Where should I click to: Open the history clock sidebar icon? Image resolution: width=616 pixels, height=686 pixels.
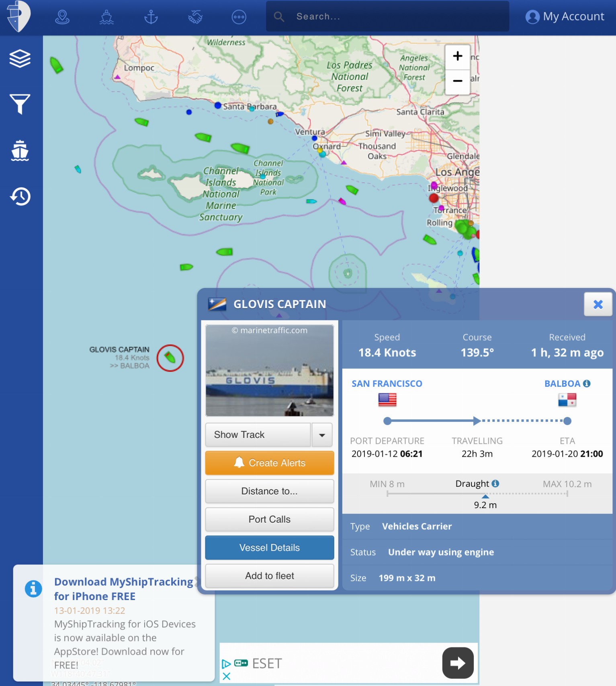point(20,196)
